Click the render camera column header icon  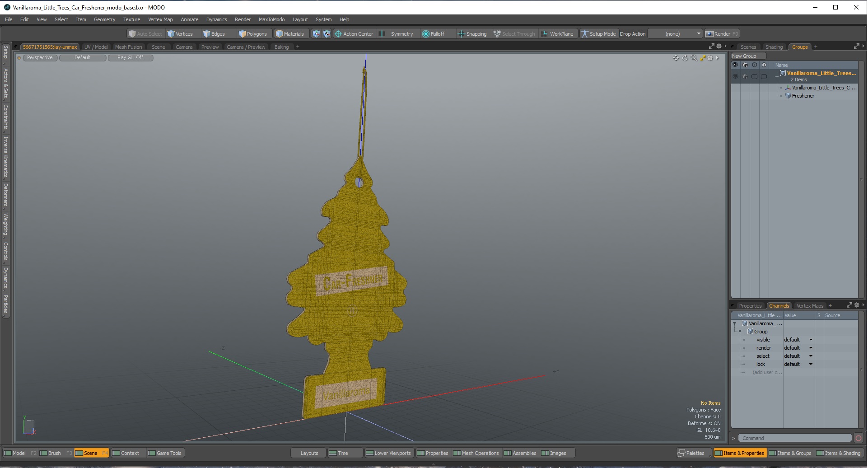[745, 65]
